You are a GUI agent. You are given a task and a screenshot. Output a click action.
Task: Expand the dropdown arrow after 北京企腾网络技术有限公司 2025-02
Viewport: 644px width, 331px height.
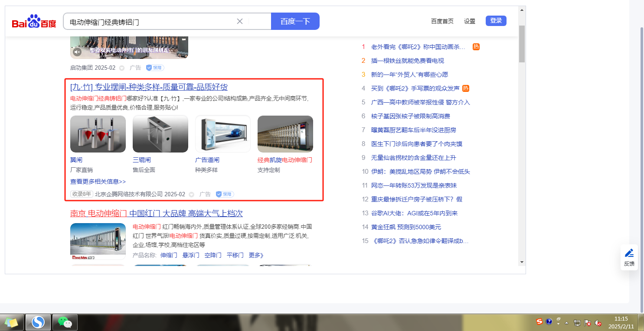point(191,195)
